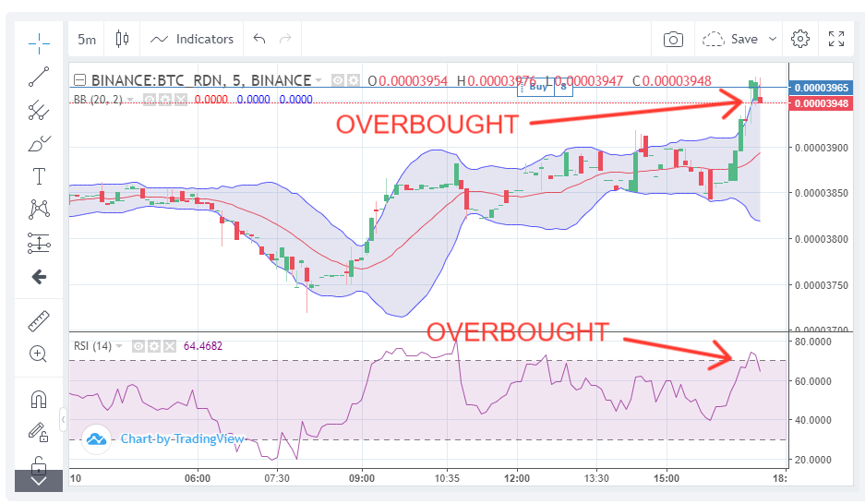Open chart settings gear in top bar
The width and height of the screenshot is (865, 504).
800,39
